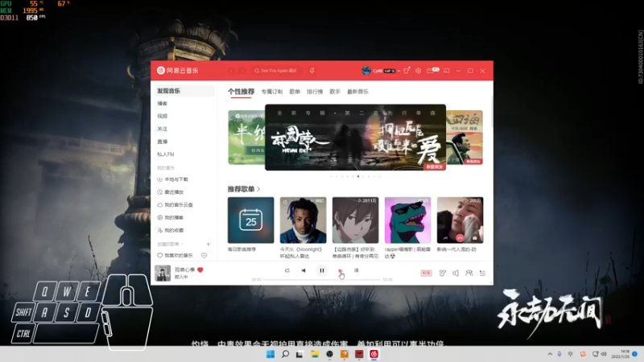Select the active red carousel dot

click(358, 176)
